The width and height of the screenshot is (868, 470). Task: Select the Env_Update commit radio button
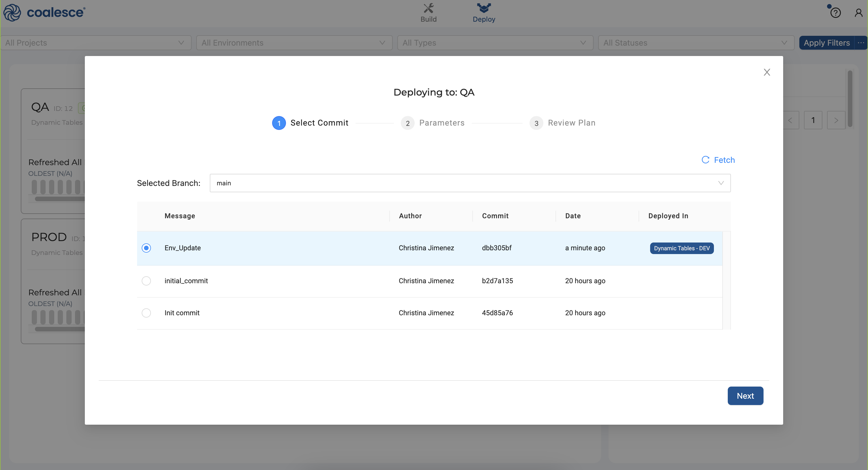[x=146, y=248]
